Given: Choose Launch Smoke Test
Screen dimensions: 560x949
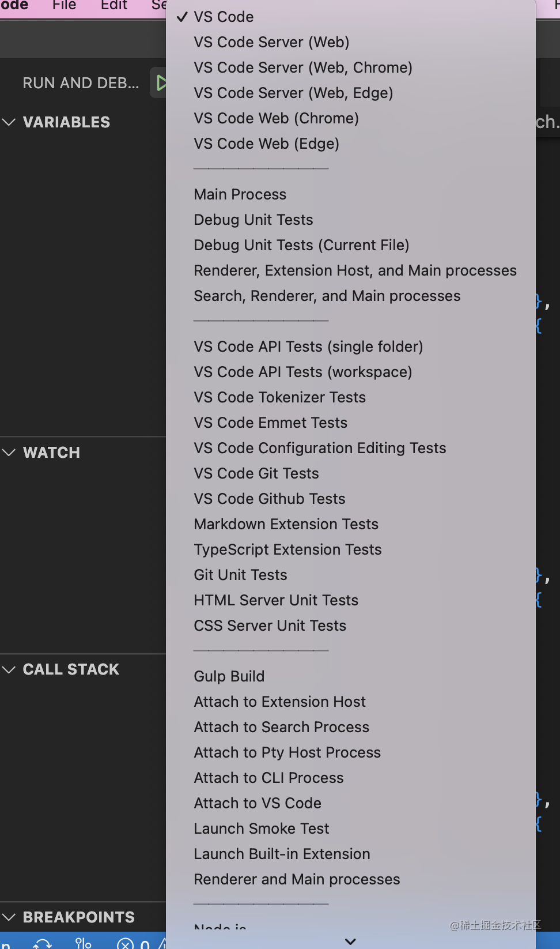Looking at the screenshot, I should point(350,829).
